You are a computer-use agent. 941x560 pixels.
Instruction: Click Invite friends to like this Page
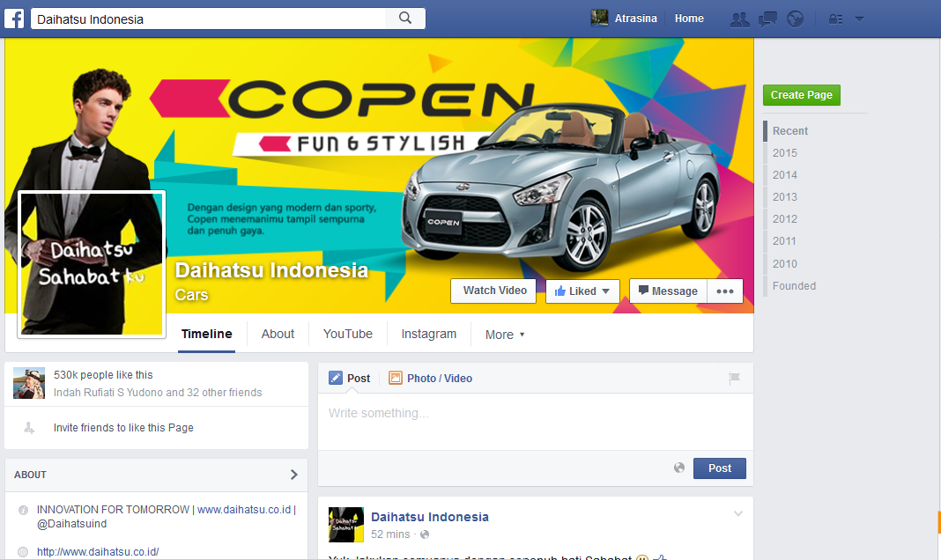(123, 428)
